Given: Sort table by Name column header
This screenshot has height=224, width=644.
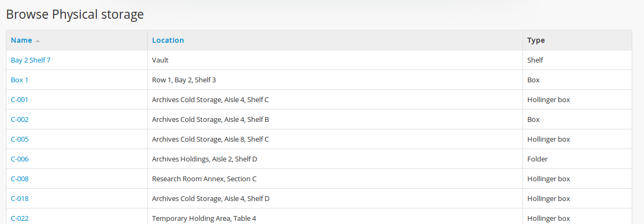Looking at the screenshot, I should point(21,40).
